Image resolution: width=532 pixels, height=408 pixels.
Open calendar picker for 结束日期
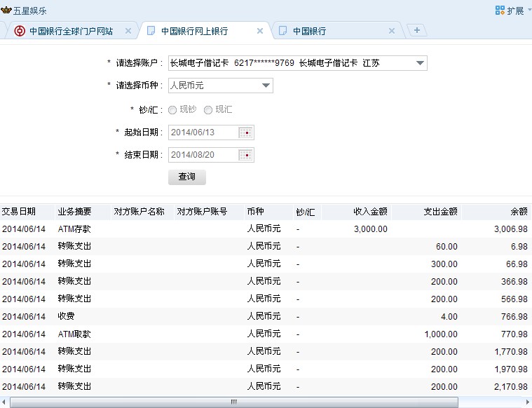[245, 155]
